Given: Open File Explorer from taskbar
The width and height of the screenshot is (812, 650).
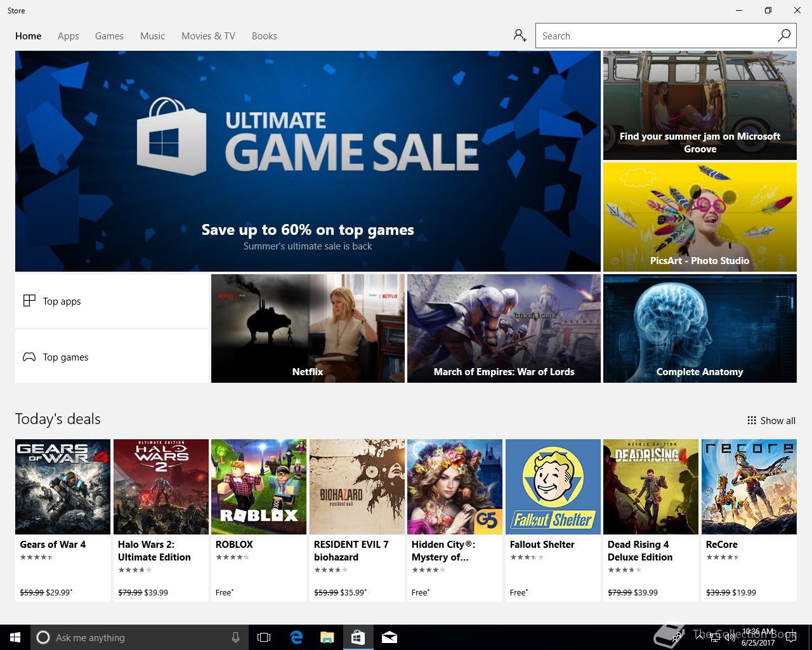Looking at the screenshot, I should [327, 637].
